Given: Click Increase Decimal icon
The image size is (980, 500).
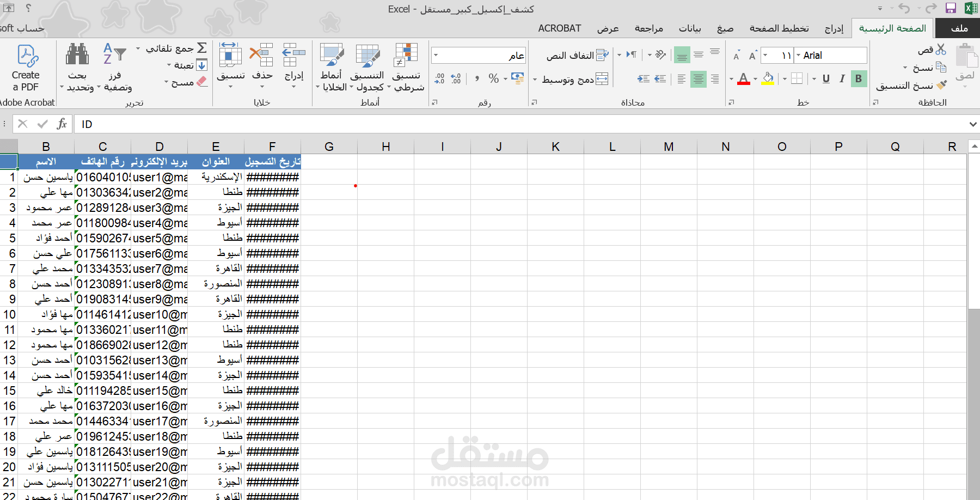Looking at the screenshot, I should click(x=456, y=79).
